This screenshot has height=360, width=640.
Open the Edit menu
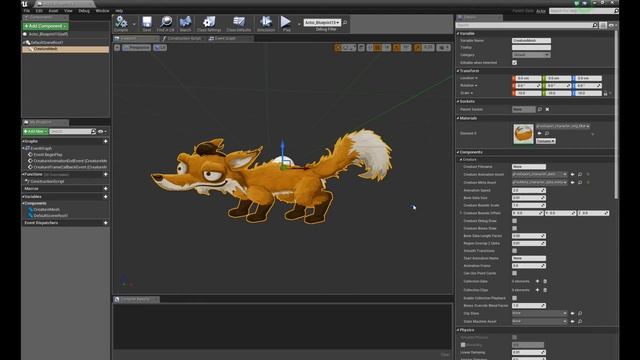[x=39, y=11]
